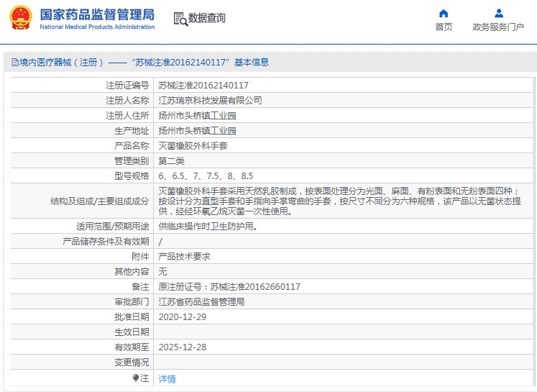The width and height of the screenshot is (537, 392).
Task: Click the 型号规格 label
Action: [x=132, y=176]
